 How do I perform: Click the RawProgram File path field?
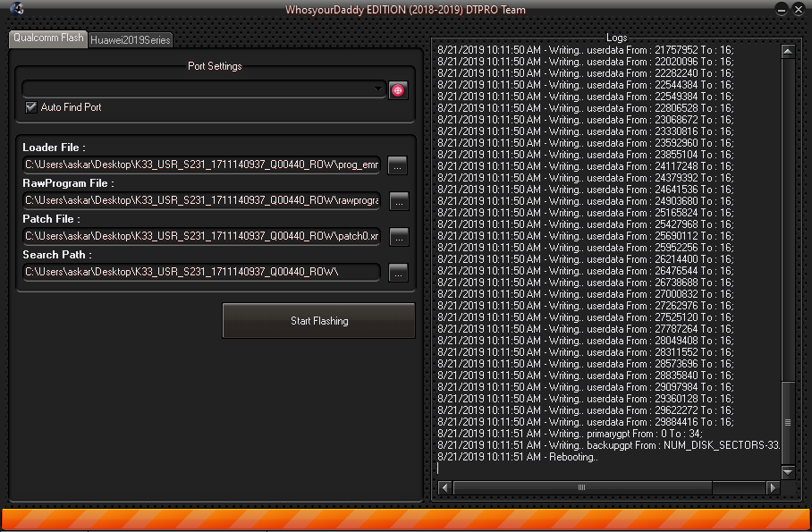pyautogui.click(x=201, y=200)
